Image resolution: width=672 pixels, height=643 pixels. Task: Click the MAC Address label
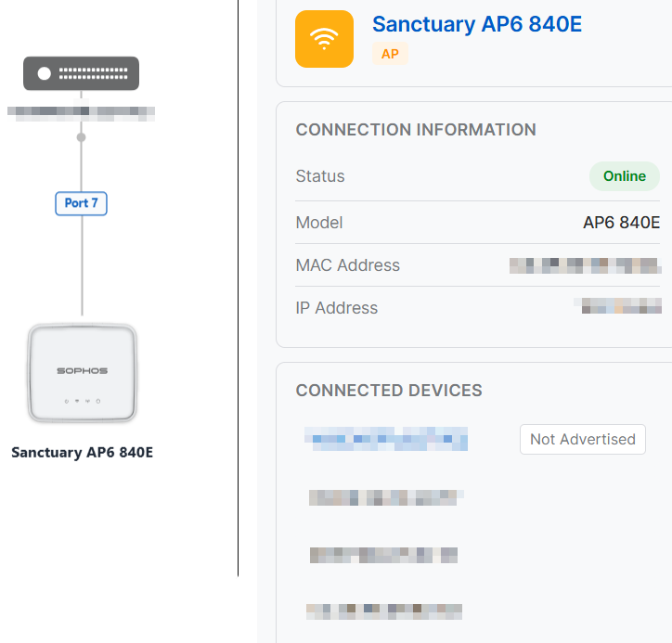pos(347,265)
